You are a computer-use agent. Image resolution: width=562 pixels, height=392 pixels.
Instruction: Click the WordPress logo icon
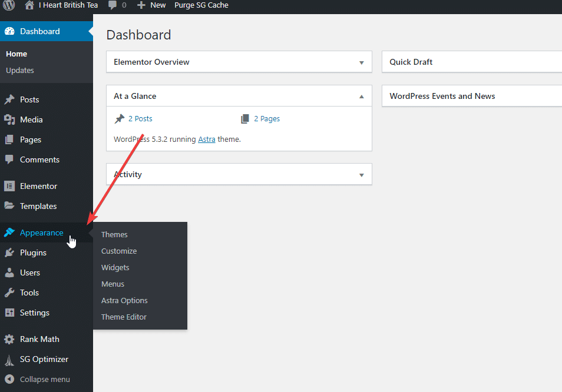coord(9,5)
